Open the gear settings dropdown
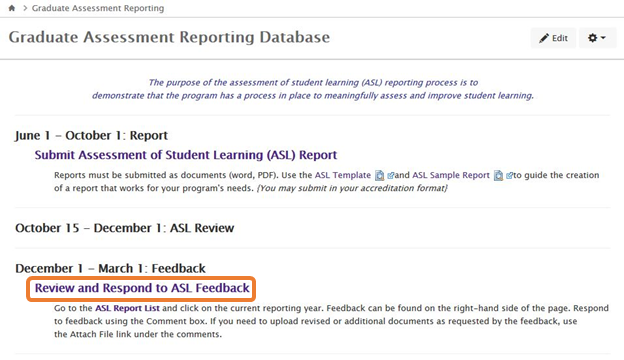624x360 pixels. 597,38
